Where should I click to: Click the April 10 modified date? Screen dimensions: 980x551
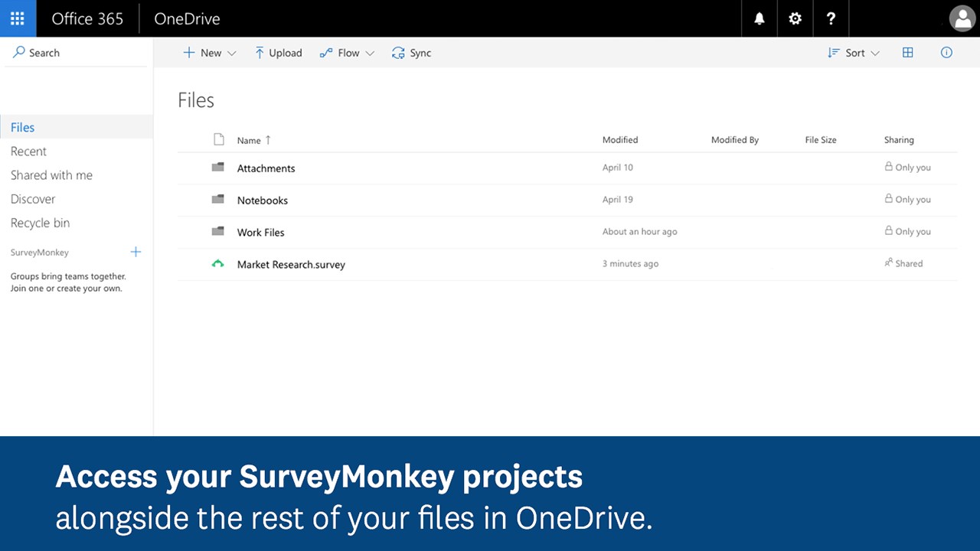pos(618,168)
